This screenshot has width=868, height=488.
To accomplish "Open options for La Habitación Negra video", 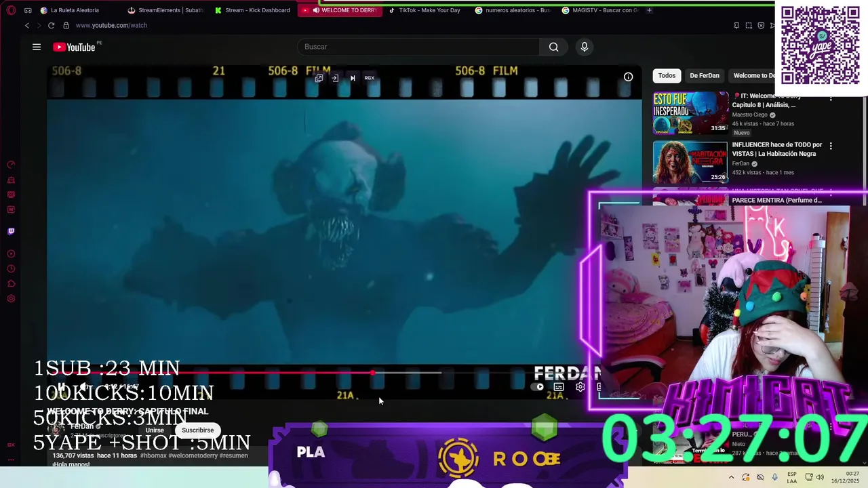I will coord(831,146).
